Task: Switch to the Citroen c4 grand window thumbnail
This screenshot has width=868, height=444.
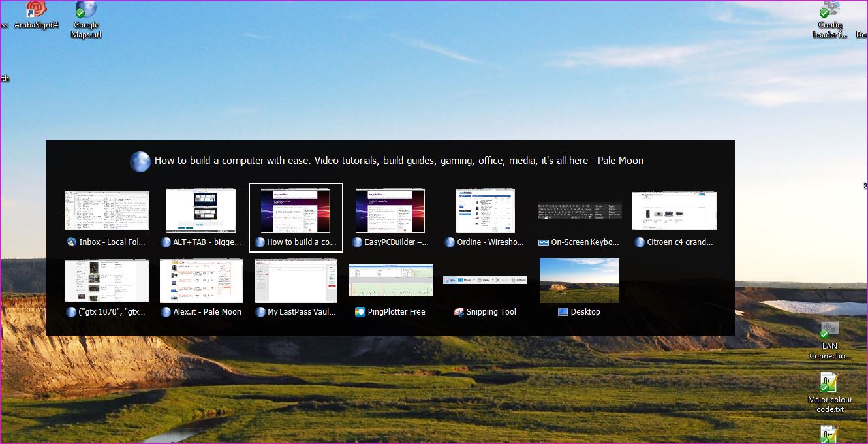Action: pyautogui.click(x=674, y=211)
